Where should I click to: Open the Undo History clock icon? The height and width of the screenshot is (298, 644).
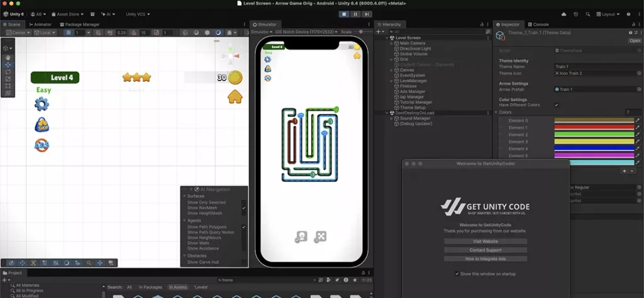pyautogui.click(x=576, y=14)
